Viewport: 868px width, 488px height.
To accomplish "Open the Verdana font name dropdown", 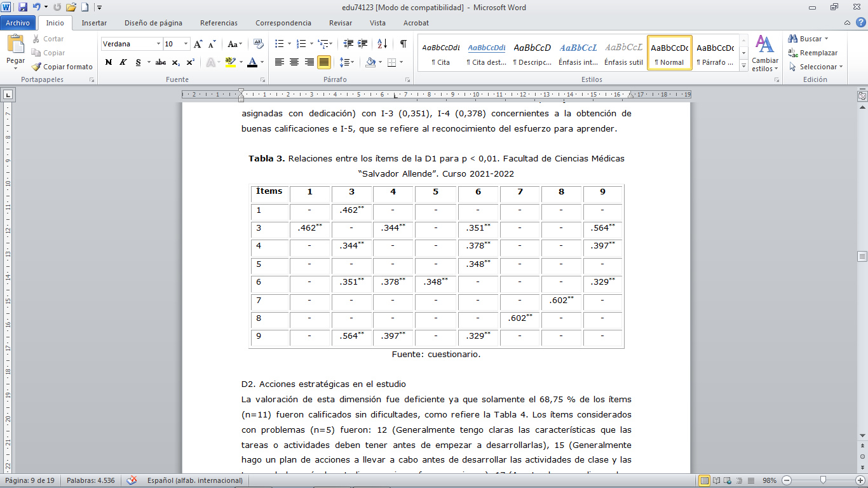I will pyautogui.click(x=132, y=44).
